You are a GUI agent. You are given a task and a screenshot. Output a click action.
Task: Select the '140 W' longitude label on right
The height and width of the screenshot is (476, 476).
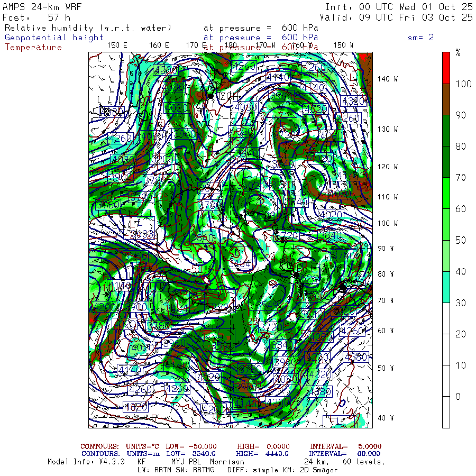point(387,79)
